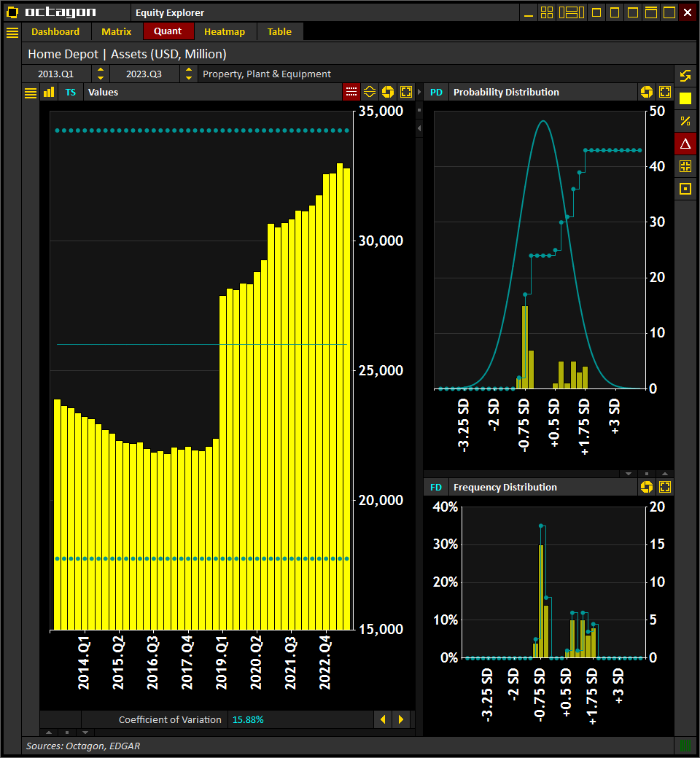The width and height of the screenshot is (700, 758).
Task: Switch to the Heatmap tab
Action: pyautogui.click(x=224, y=31)
